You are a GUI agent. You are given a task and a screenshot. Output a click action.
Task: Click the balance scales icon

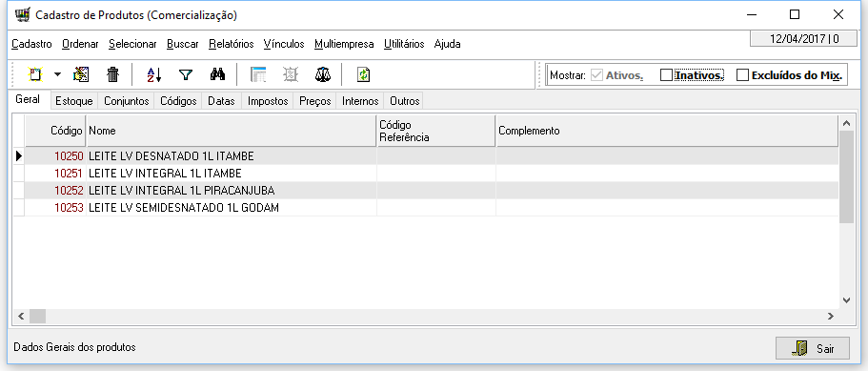[323, 74]
